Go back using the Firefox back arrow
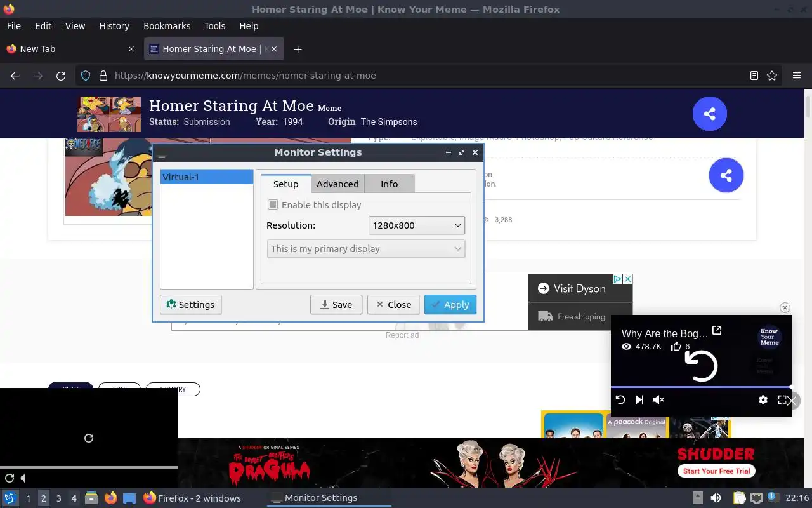This screenshot has height=508, width=812. point(15,76)
